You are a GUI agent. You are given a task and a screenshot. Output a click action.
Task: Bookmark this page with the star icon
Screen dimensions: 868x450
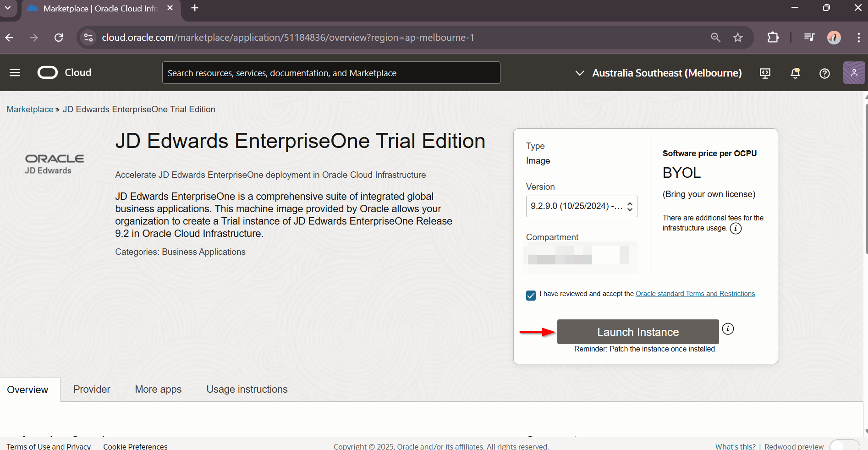coord(738,38)
